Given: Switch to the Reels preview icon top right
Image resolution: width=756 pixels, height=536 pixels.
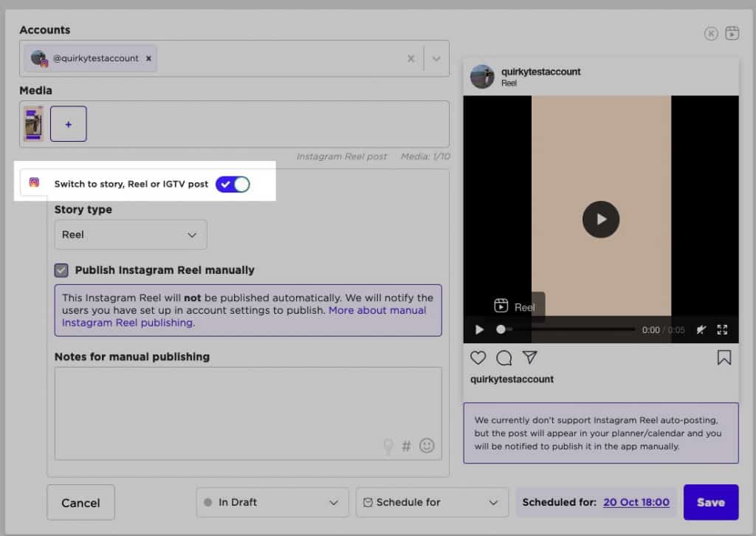Looking at the screenshot, I should click(x=732, y=32).
